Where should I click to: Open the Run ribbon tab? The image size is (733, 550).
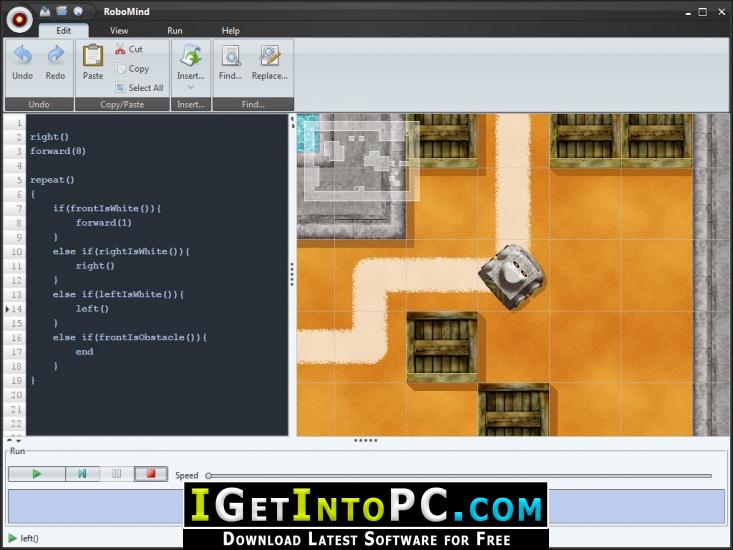point(175,31)
